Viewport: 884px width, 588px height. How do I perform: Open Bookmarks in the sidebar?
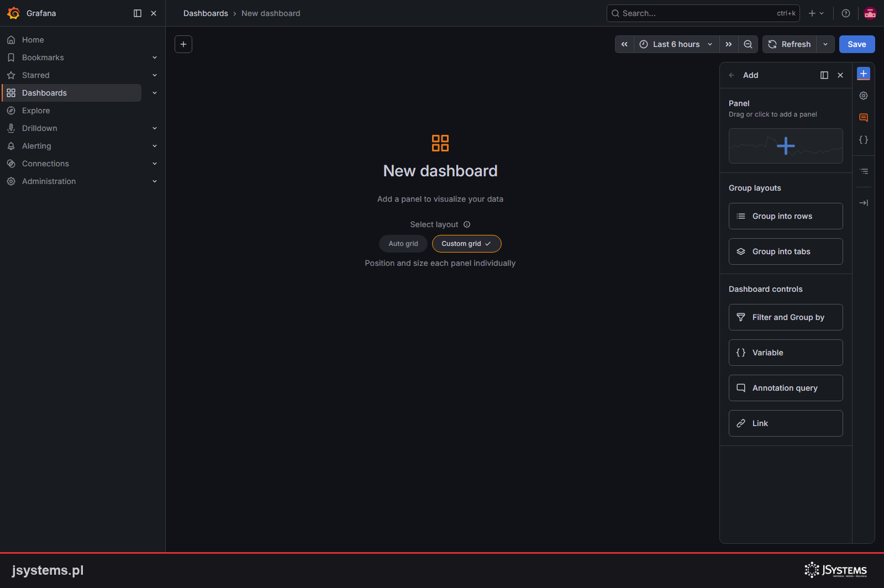[43, 57]
